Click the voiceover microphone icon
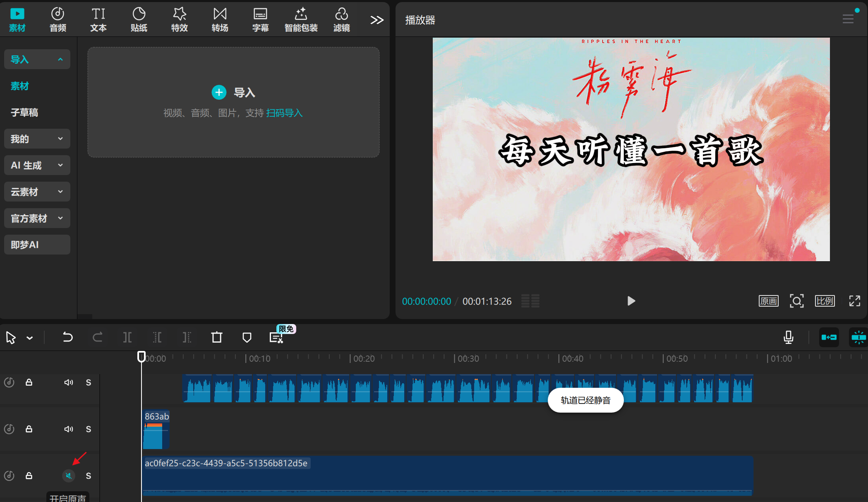Image resolution: width=868 pixels, height=502 pixels. [788, 337]
